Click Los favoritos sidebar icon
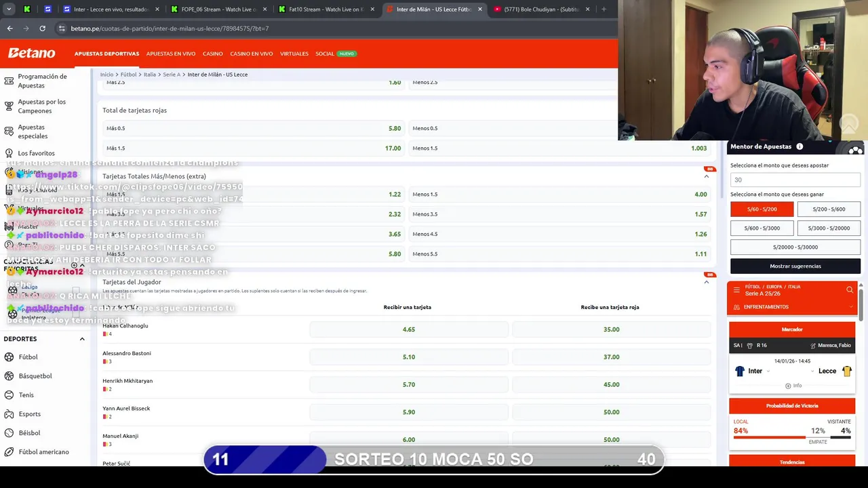This screenshot has width=868, height=488. click(9, 153)
